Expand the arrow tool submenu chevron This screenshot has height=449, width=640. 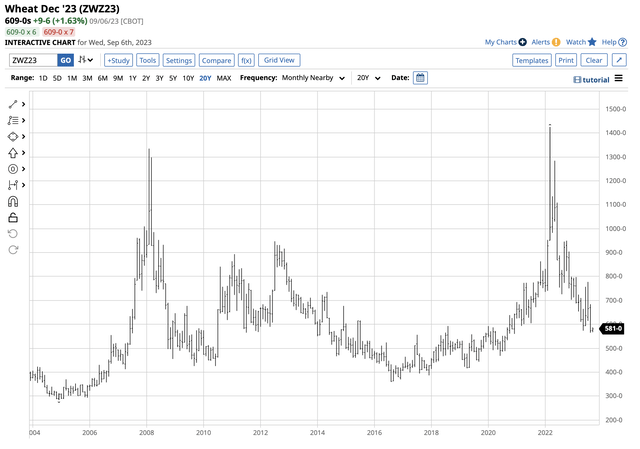(x=24, y=153)
